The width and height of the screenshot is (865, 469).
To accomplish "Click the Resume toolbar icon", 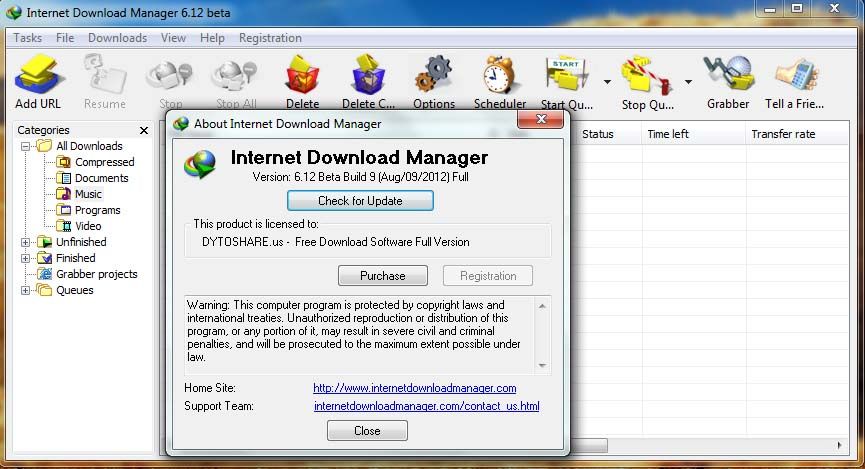I will pos(105,74).
